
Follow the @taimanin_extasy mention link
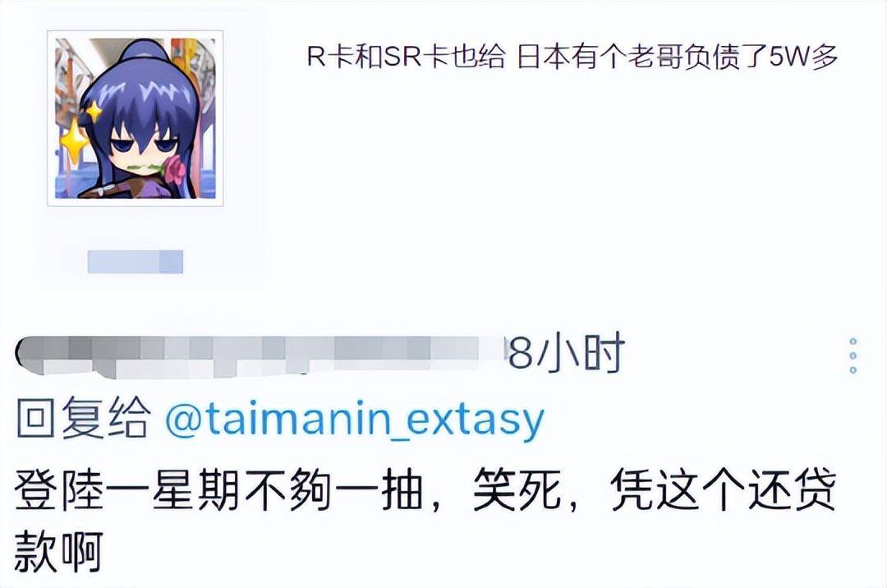pyautogui.click(x=355, y=420)
